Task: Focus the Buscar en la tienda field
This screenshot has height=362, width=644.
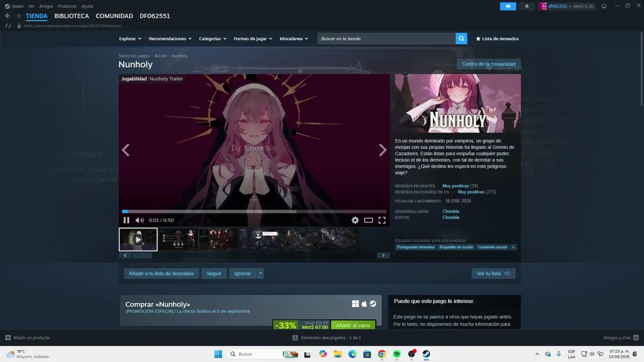Action: [386, 39]
